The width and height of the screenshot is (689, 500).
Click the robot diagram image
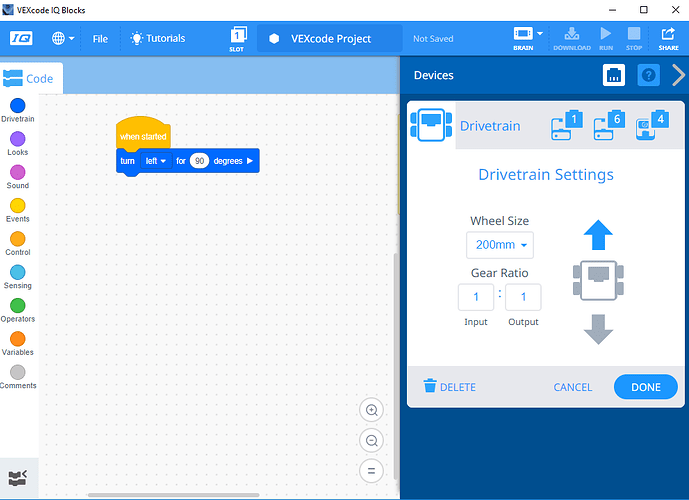598,281
